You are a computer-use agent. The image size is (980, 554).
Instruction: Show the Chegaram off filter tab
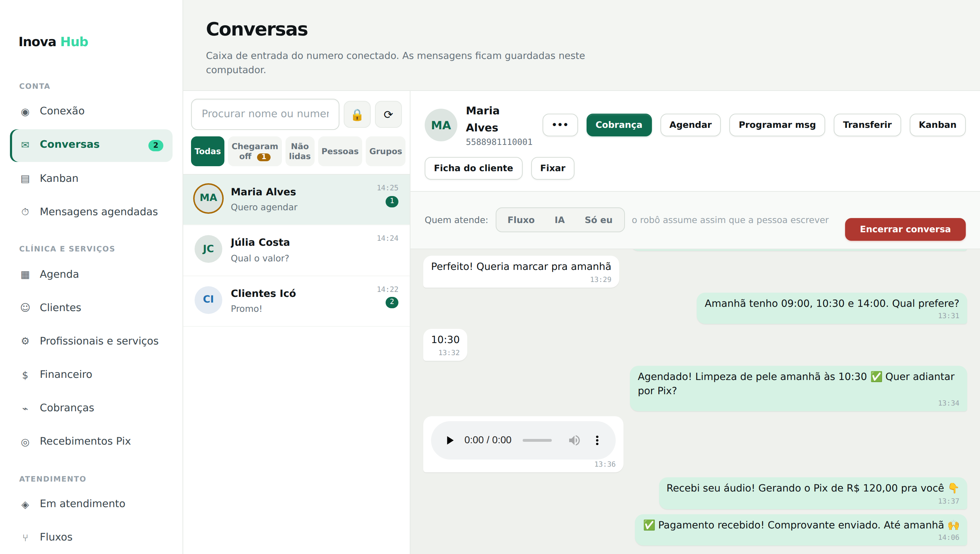255,151
